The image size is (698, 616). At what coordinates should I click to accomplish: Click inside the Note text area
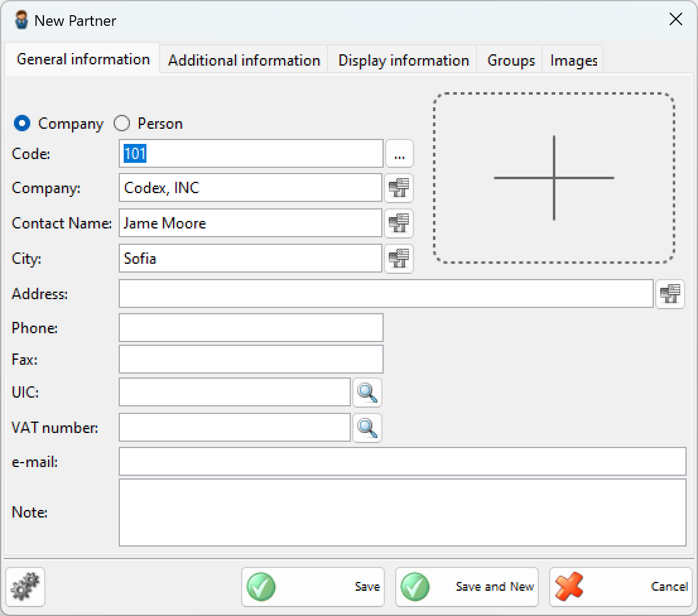point(402,512)
